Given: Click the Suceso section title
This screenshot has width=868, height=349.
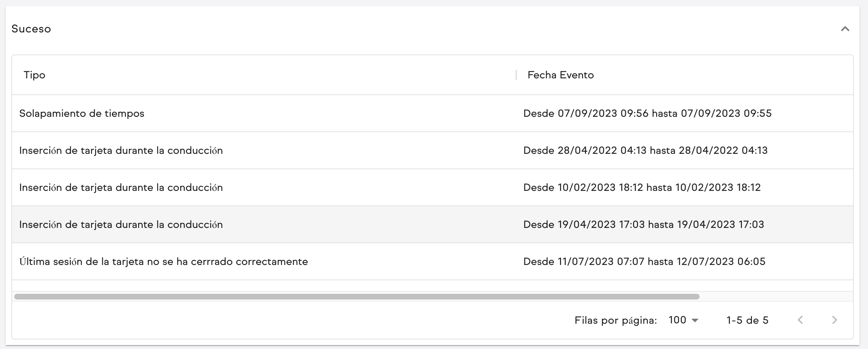Looking at the screenshot, I should (x=31, y=29).
